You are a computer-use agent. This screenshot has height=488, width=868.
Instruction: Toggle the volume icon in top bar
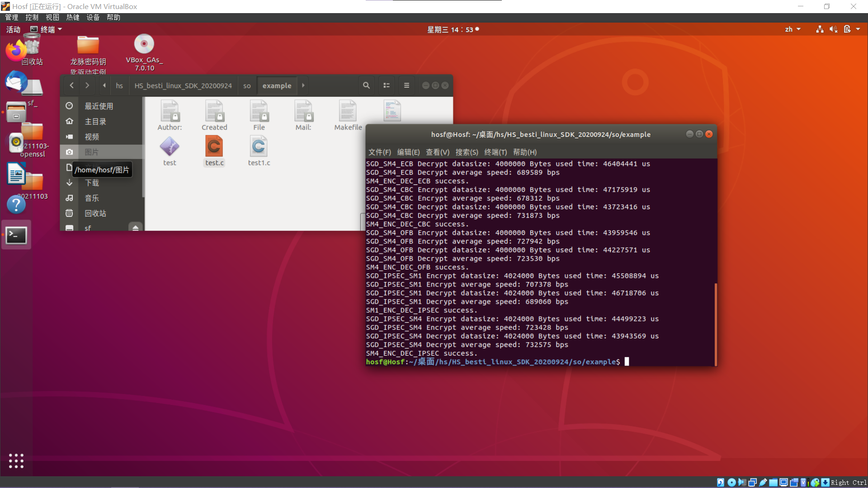pos(833,29)
